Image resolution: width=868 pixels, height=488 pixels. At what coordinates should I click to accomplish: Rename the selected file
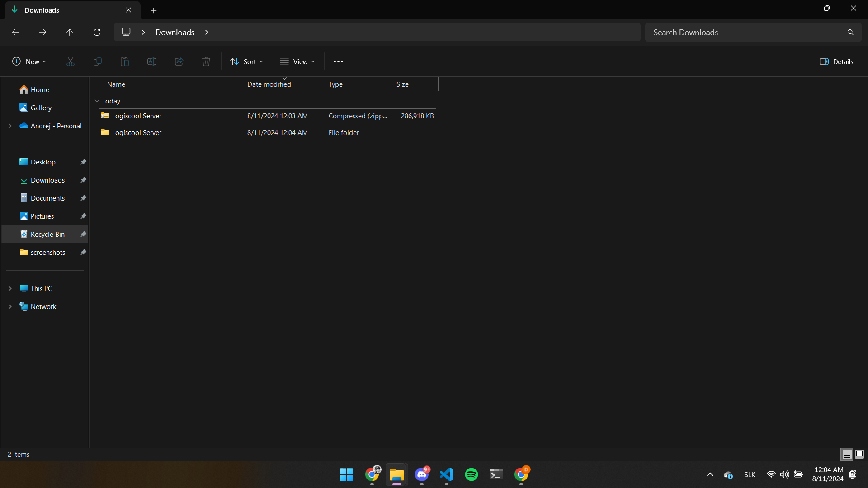[152, 61]
